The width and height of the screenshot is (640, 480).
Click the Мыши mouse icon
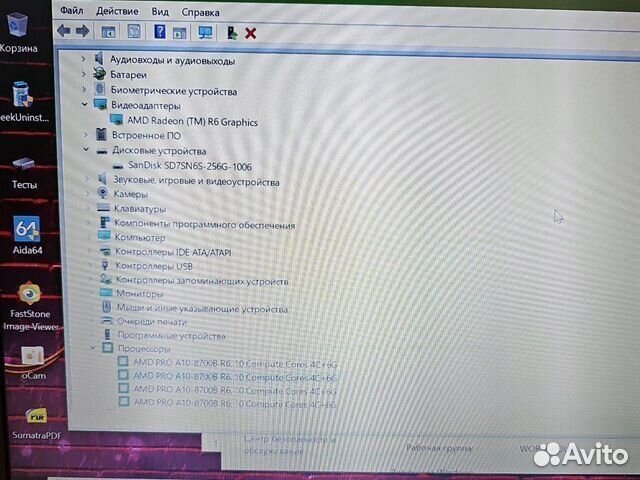pos(106,307)
